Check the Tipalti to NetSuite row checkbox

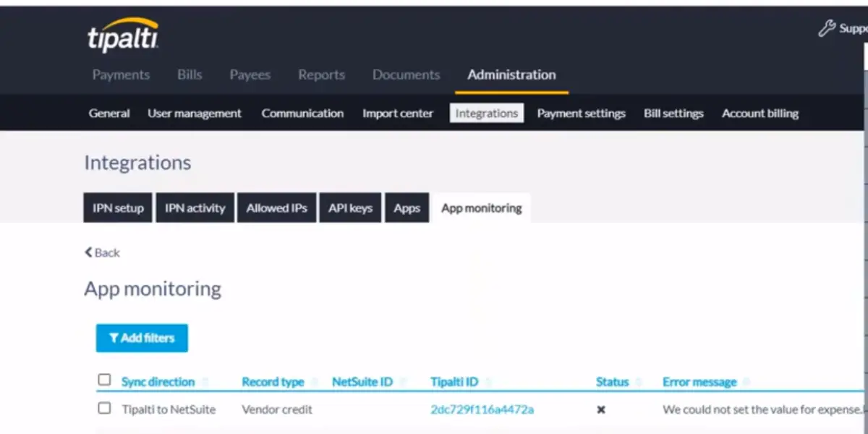pyautogui.click(x=104, y=408)
